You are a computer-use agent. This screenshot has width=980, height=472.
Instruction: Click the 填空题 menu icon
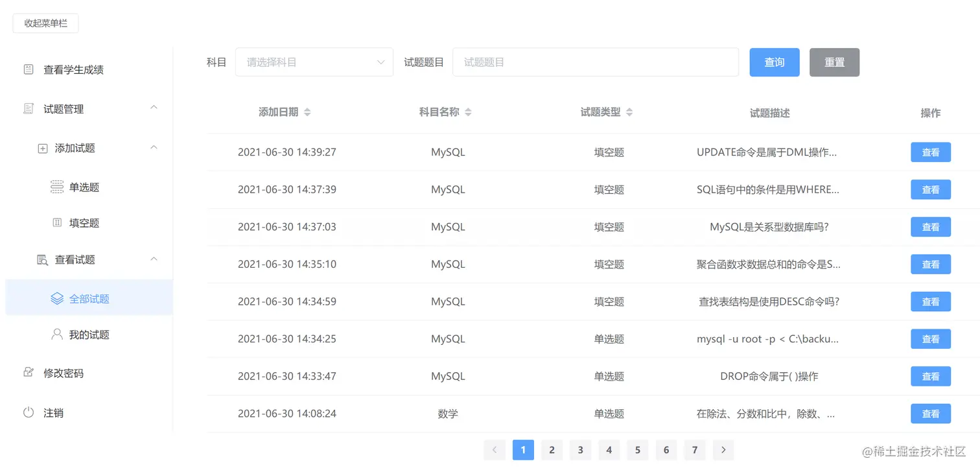[57, 223]
